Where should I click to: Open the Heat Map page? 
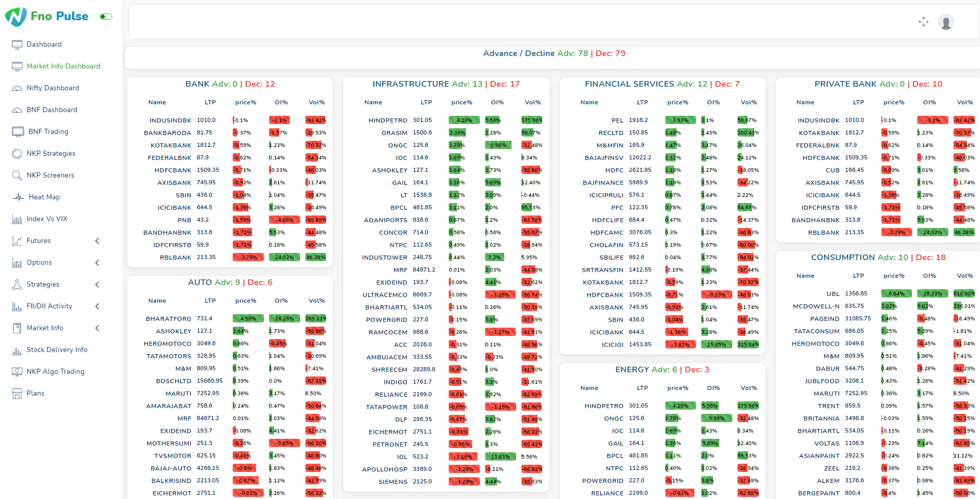tap(44, 197)
